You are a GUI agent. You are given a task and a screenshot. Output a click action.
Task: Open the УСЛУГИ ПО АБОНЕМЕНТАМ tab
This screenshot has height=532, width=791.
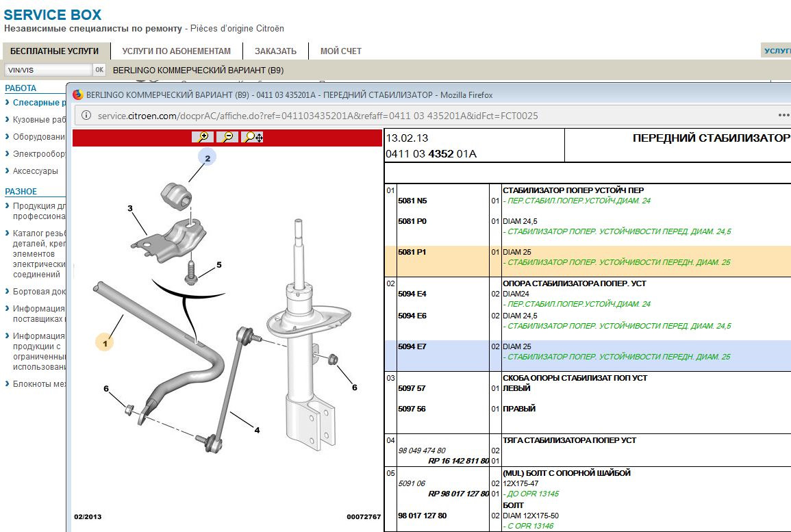177,51
